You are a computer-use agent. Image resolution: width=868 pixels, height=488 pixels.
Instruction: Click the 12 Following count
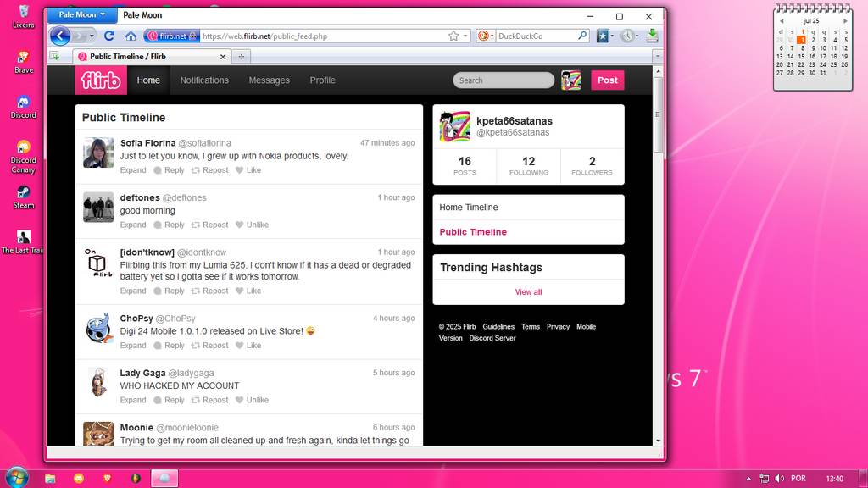tap(528, 165)
